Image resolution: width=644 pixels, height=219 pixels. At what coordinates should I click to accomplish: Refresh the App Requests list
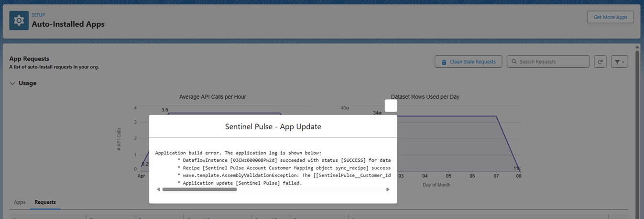(600, 62)
